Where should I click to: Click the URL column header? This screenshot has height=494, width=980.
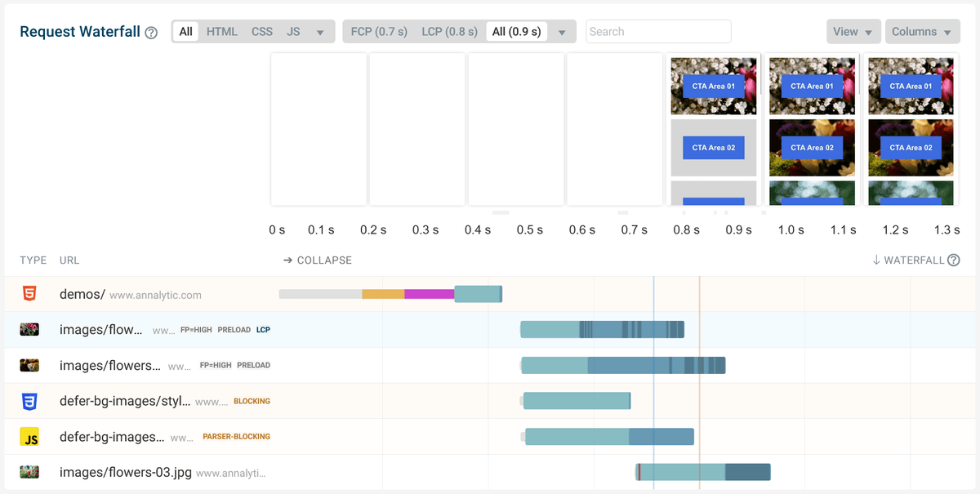coord(69,260)
